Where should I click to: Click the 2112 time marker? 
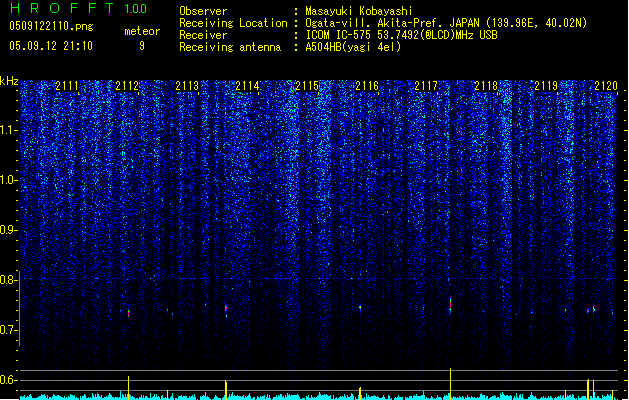127,86
